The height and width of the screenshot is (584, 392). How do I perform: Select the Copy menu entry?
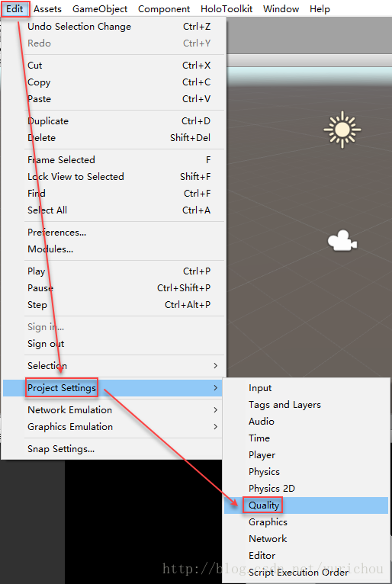pyautogui.click(x=114, y=82)
